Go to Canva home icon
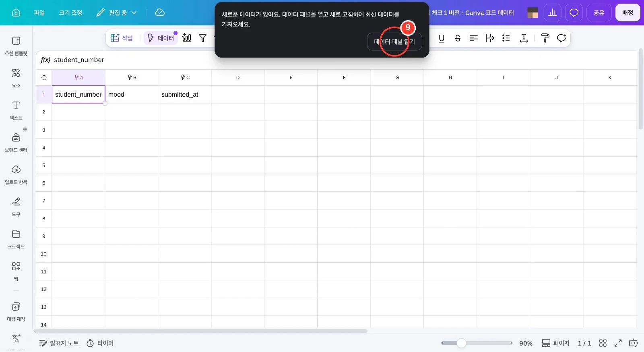The image size is (644, 352). [16, 12]
